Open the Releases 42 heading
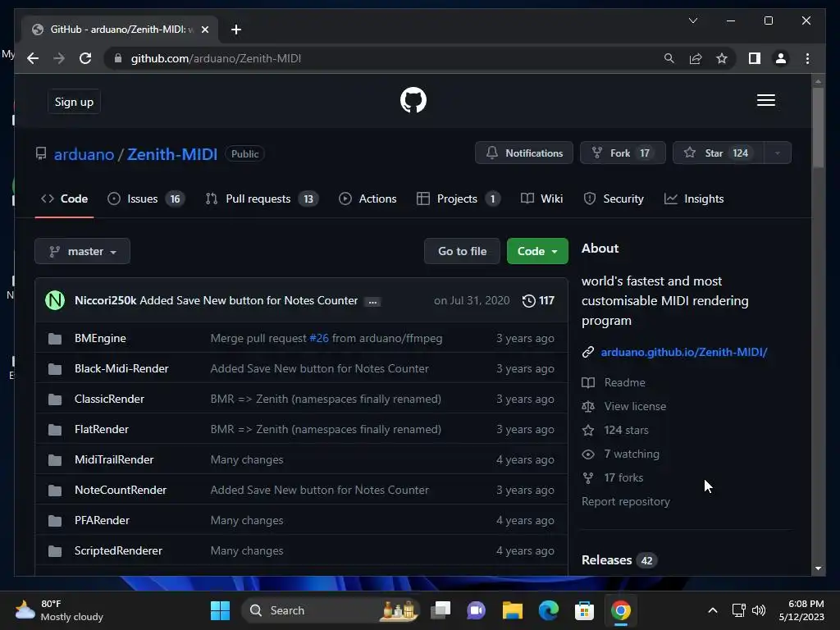This screenshot has height=630, width=840. 619,560
